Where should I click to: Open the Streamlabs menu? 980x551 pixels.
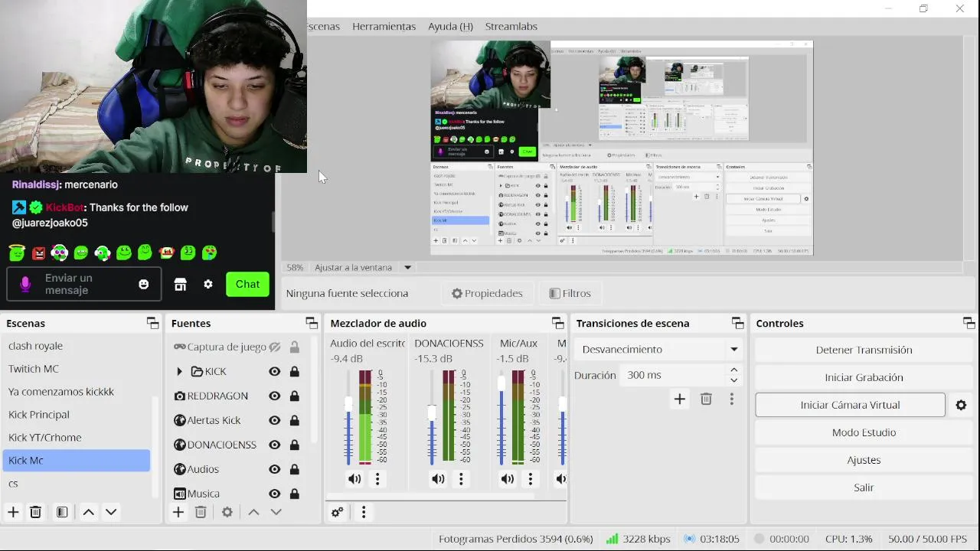511,26
